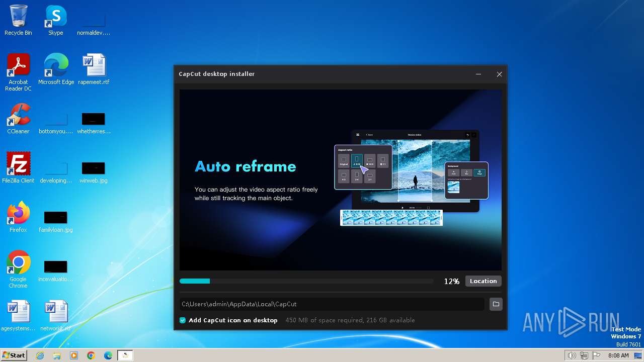Launch Microsoft Edge desktop shortcut
Screen dimensions: 644x362
point(56,69)
